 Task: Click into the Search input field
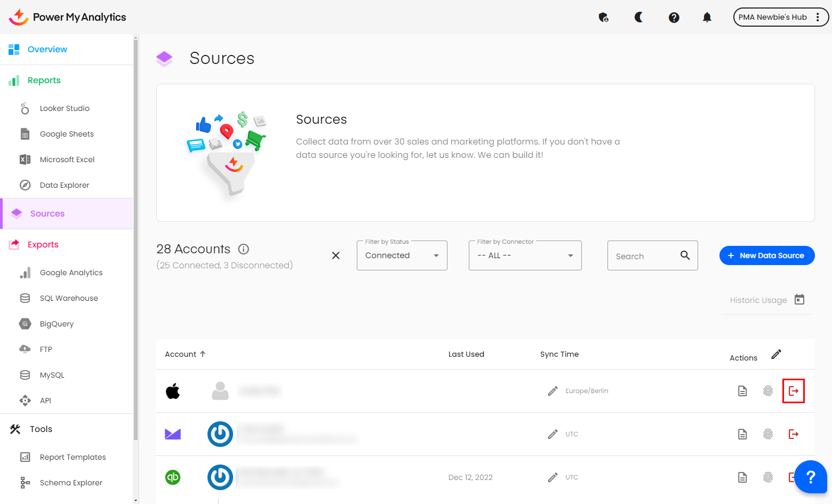pyautogui.click(x=644, y=256)
